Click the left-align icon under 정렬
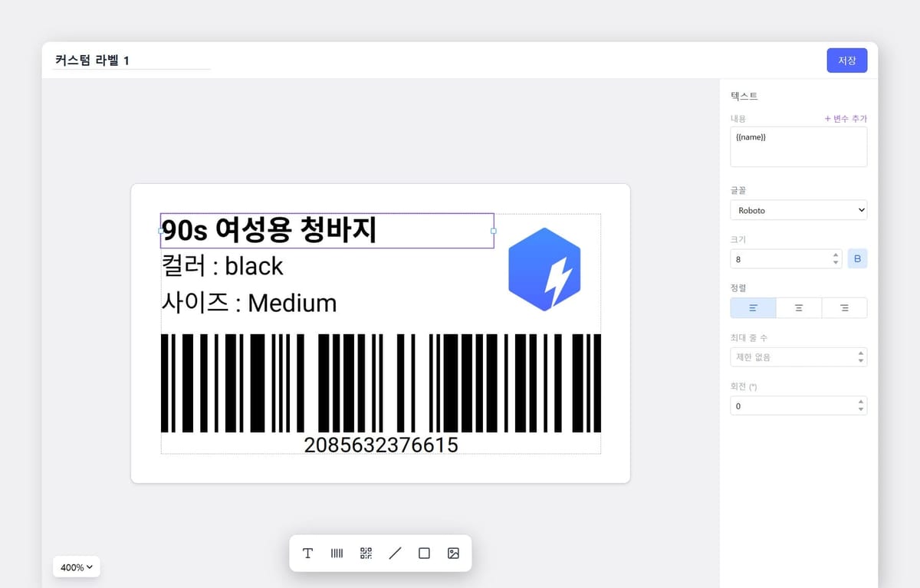The image size is (920, 588). 752,307
